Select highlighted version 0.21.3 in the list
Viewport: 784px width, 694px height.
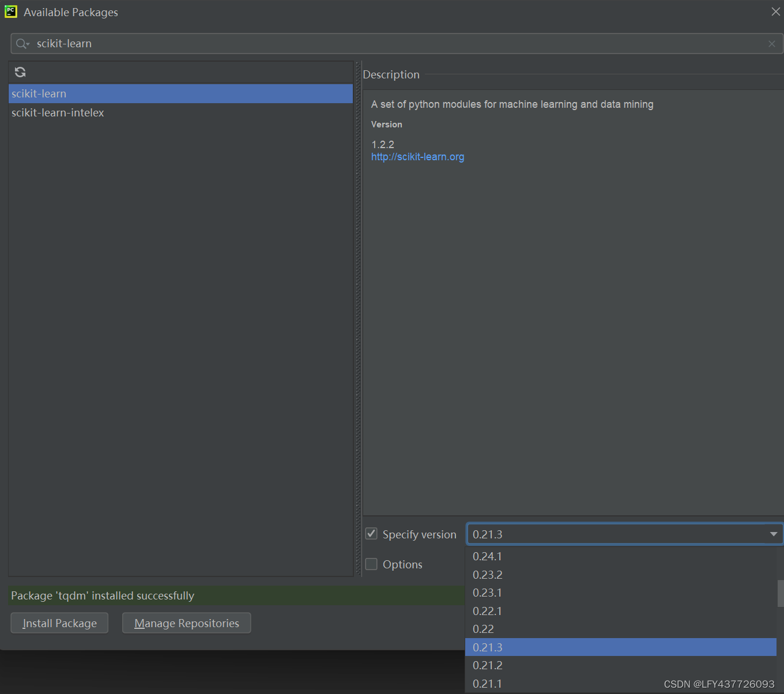click(621, 647)
